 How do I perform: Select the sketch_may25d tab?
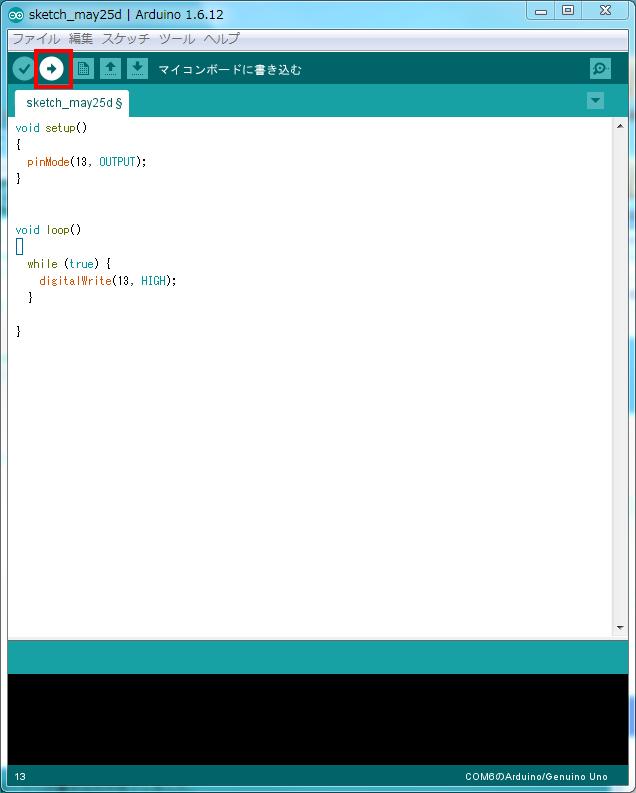point(72,103)
